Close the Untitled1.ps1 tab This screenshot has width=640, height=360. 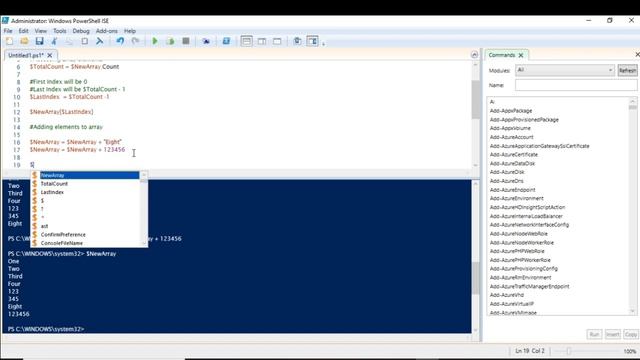50,55
